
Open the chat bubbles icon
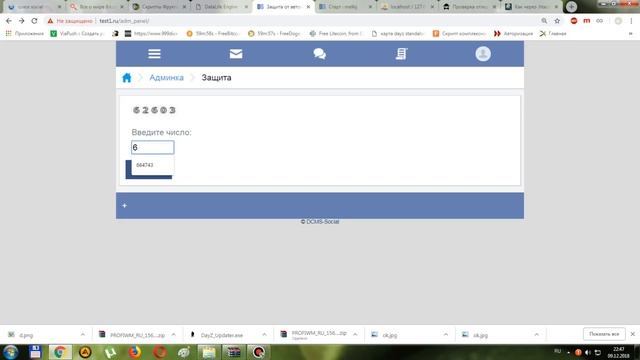(320, 54)
